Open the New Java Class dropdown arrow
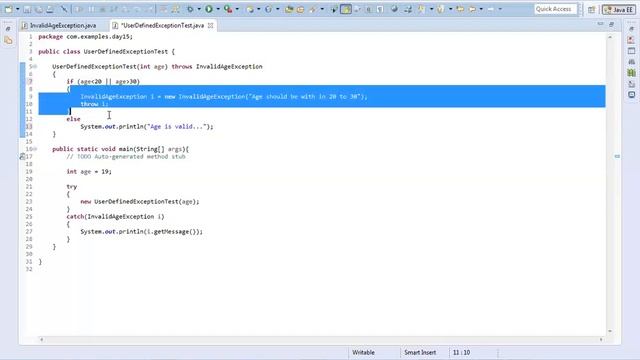Viewport: 640px width, 360px height. coord(277,9)
